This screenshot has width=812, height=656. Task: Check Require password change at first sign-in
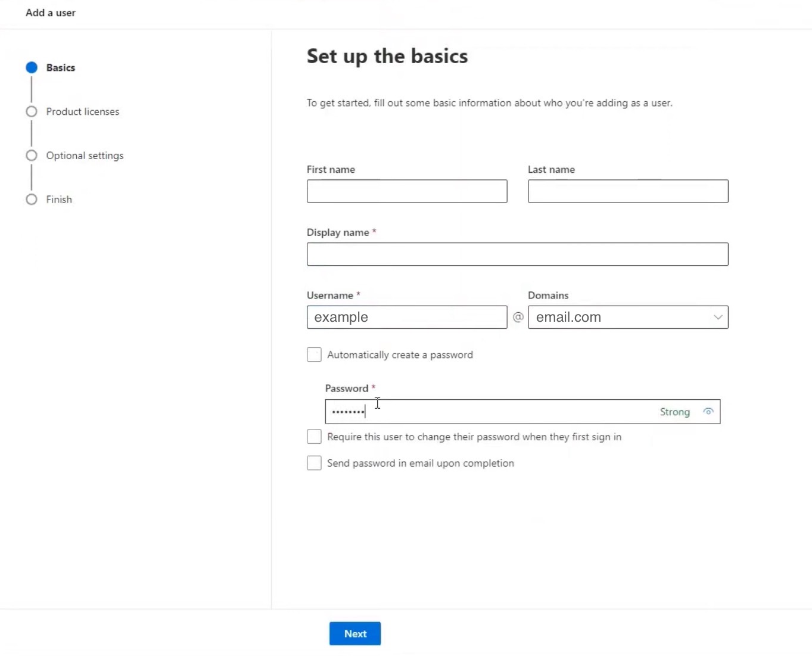[x=314, y=437]
